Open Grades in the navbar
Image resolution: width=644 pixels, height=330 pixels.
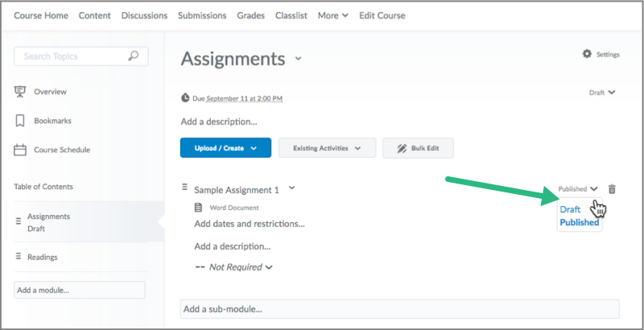[251, 15]
